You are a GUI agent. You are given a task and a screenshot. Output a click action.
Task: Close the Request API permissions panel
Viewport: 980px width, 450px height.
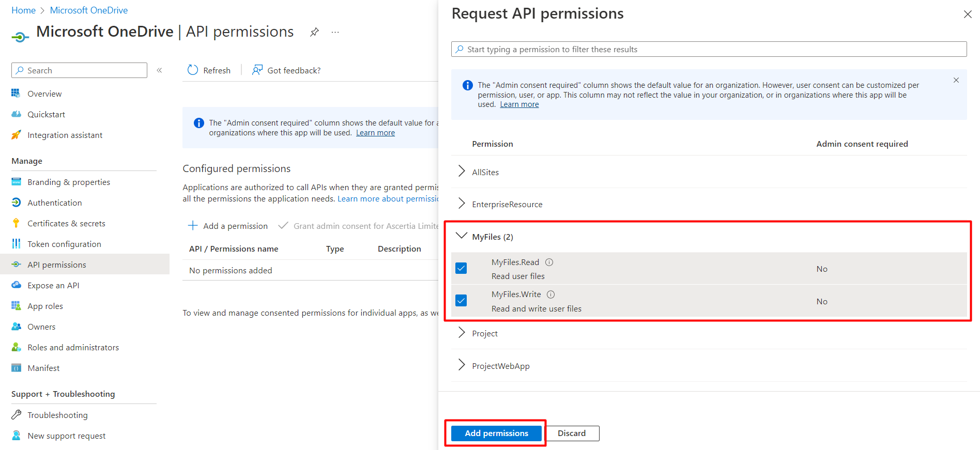[x=968, y=14]
